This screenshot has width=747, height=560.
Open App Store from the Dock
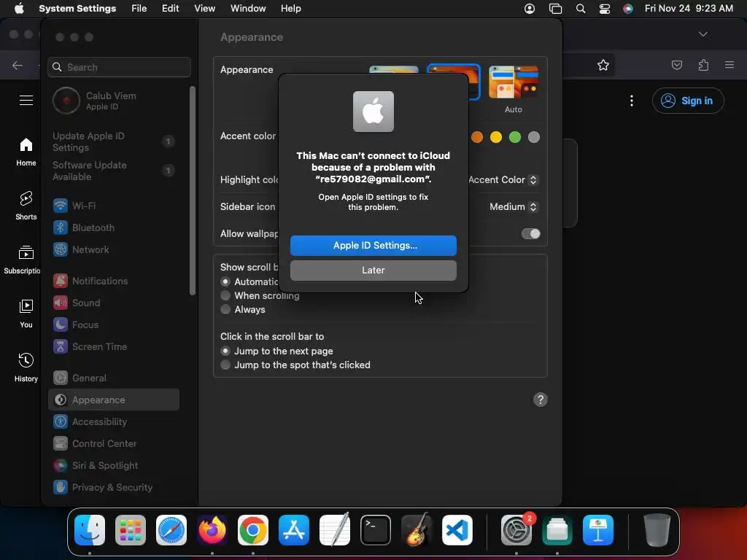click(x=294, y=530)
